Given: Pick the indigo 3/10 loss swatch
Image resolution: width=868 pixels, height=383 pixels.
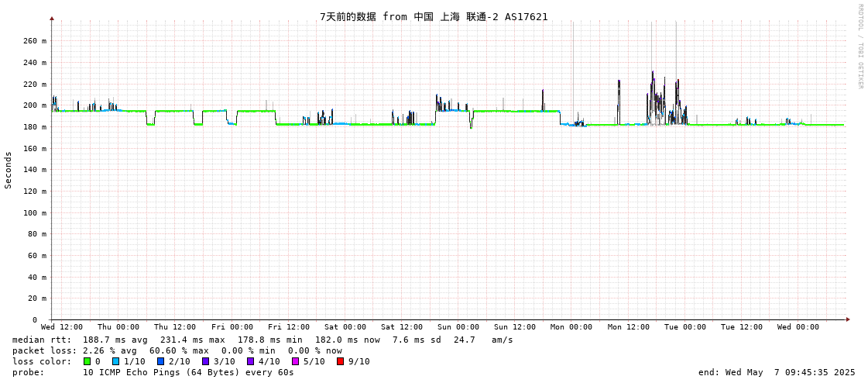Looking at the screenshot, I should (x=205, y=361).
